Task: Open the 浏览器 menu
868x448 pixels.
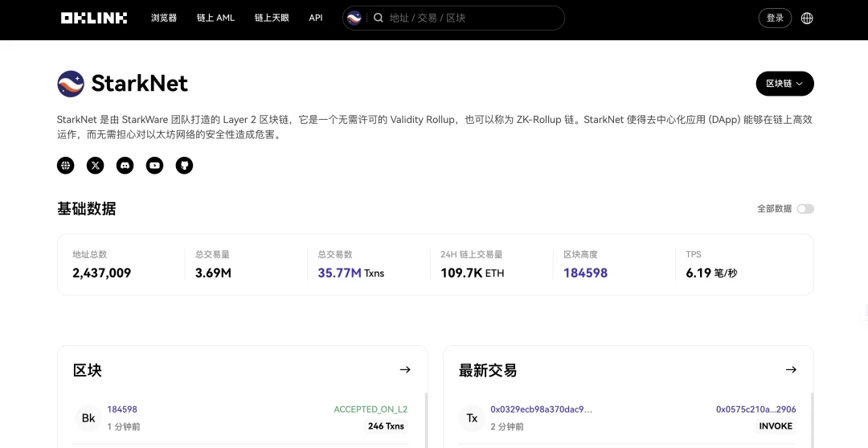Action: click(x=164, y=18)
